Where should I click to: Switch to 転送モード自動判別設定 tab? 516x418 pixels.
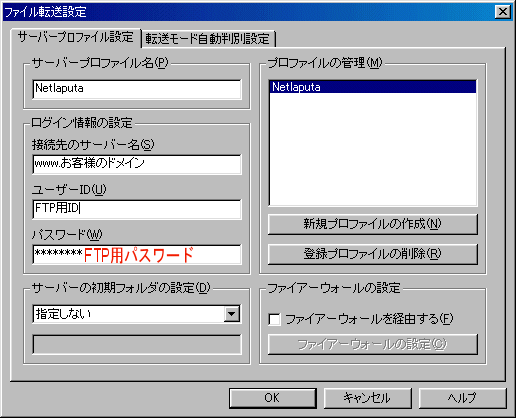tap(208, 39)
